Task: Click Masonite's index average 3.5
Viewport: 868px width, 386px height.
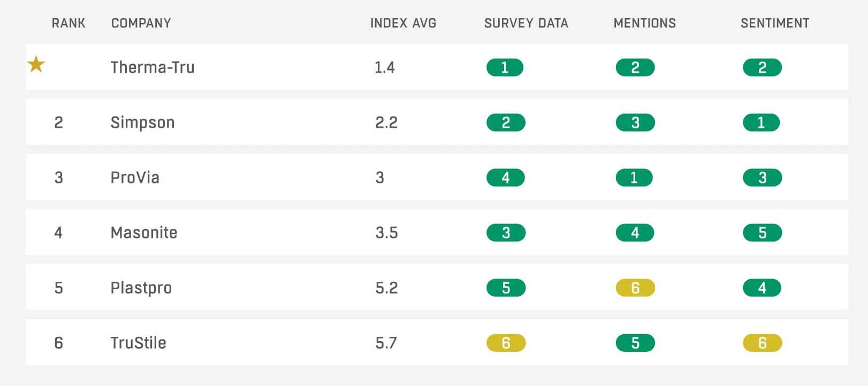Action: pyautogui.click(x=386, y=233)
